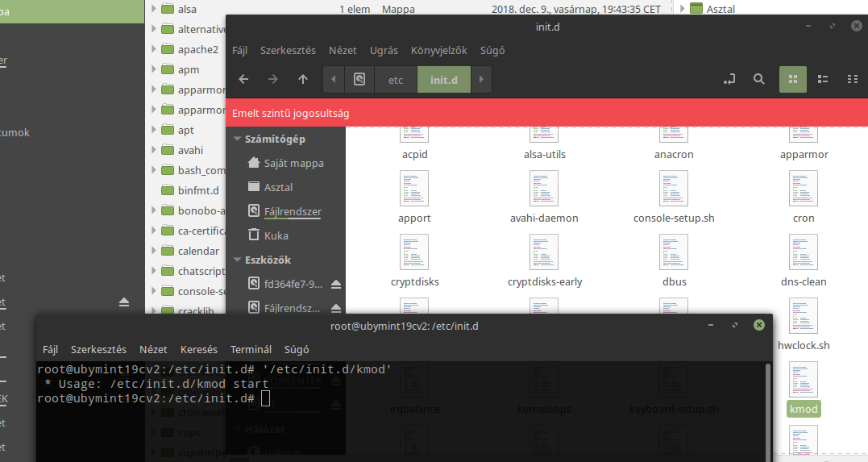Expand the apt folder in tree
The image size is (868, 462).
click(x=154, y=130)
